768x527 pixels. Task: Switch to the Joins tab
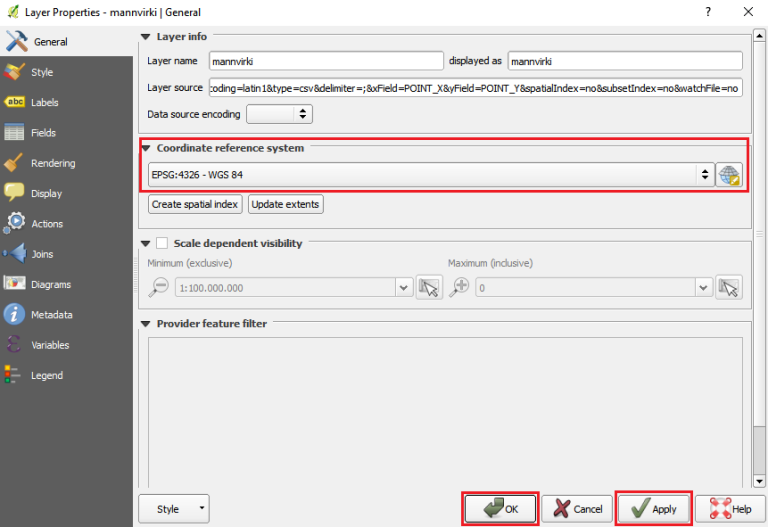click(x=42, y=254)
